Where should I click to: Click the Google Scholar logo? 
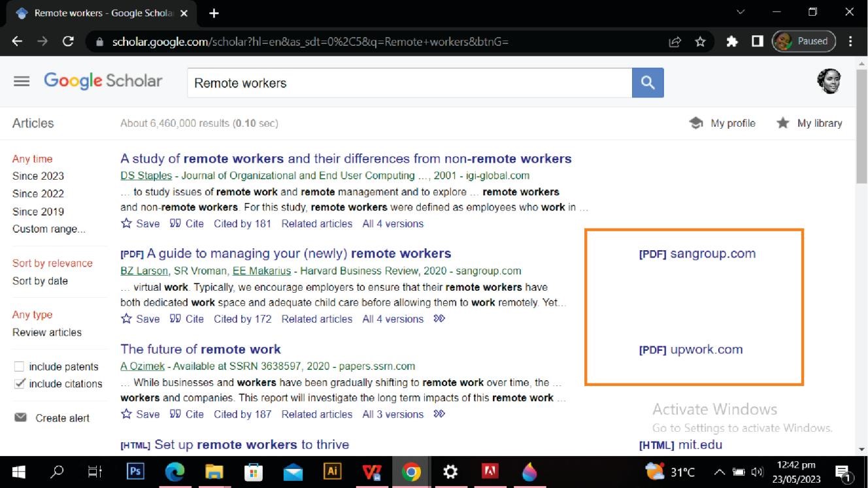pos(103,81)
